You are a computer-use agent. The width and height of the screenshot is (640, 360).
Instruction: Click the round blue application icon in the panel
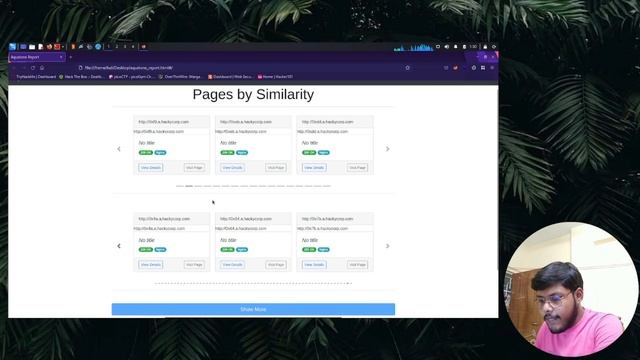[x=98, y=47]
